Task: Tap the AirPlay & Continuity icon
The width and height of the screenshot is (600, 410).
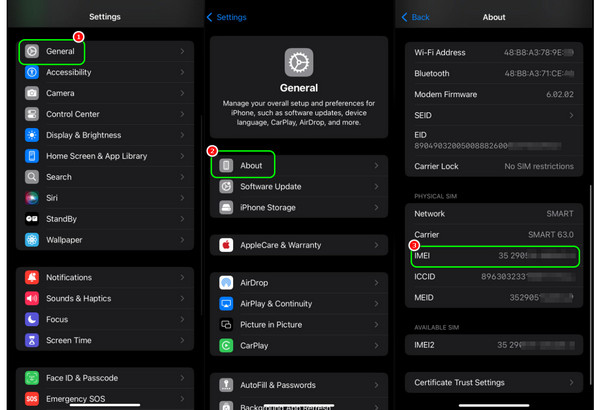Action: pyautogui.click(x=226, y=304)
